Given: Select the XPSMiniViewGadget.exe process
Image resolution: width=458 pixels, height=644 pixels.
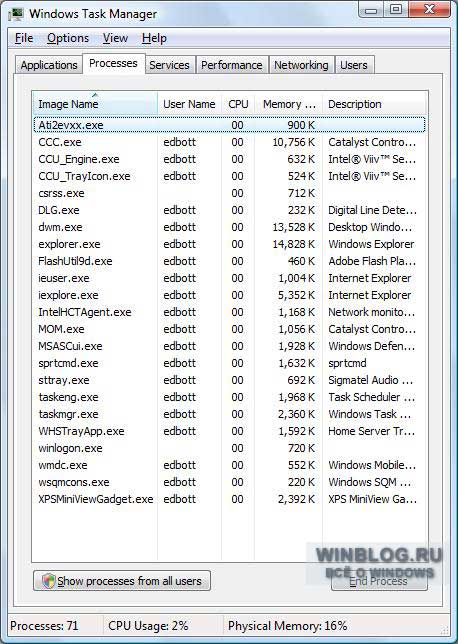Looking at the screenshot, I should click(x=229, y=499).
